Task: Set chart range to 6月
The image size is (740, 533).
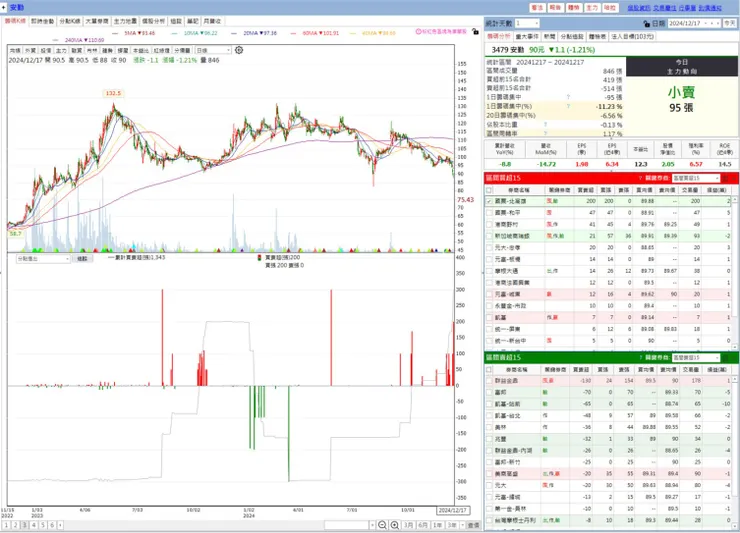Action: [x=423, y=525]
